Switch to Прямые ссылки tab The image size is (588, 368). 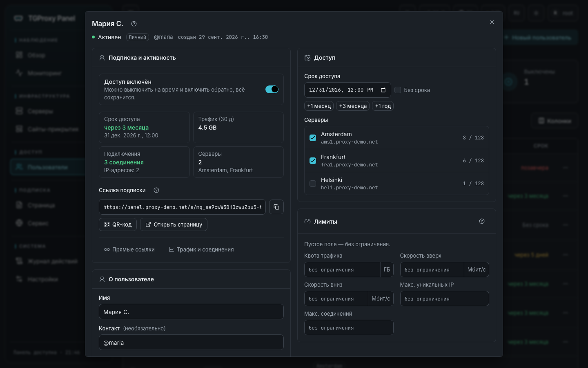tap(129, 249)
